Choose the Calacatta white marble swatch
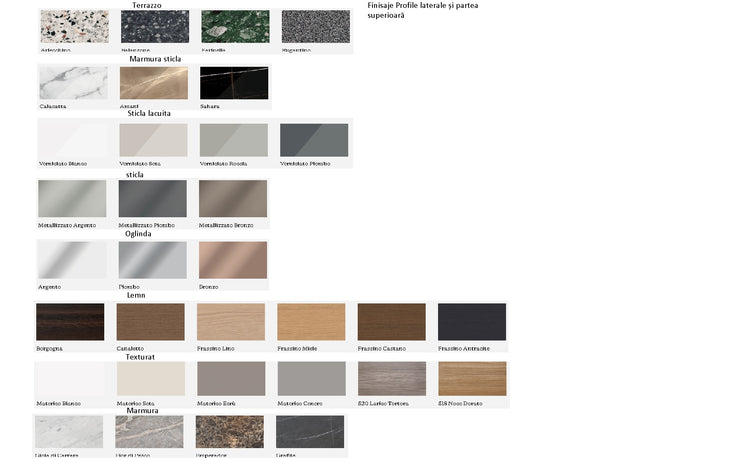This screenshot has width=750, height=458. [x=73, y=83]
